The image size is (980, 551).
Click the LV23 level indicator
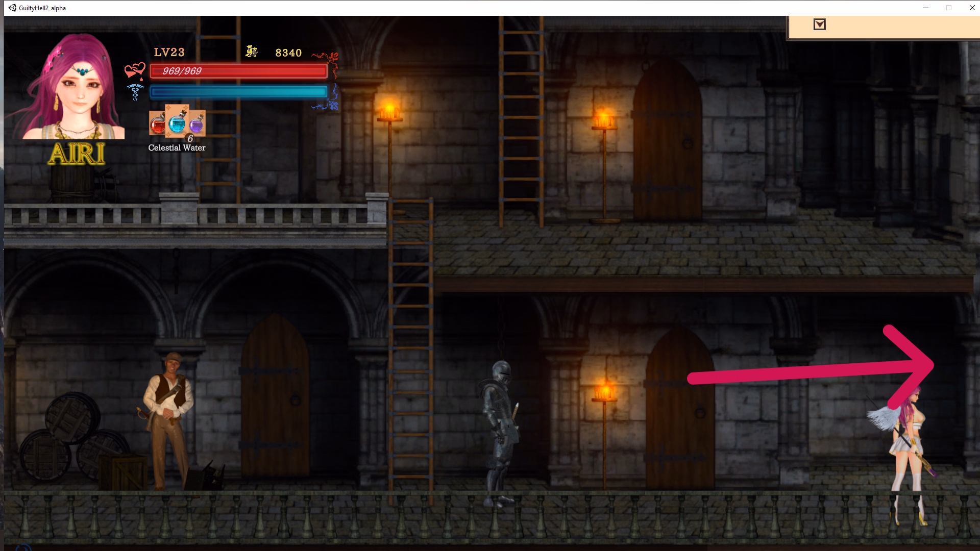(169, 53)
